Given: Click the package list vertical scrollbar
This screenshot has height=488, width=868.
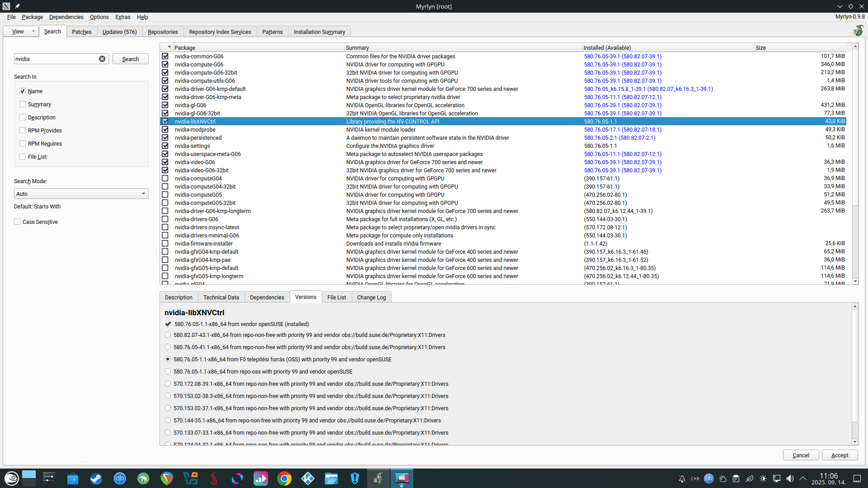Looking at the screenshot, I should tap(855, 136).
